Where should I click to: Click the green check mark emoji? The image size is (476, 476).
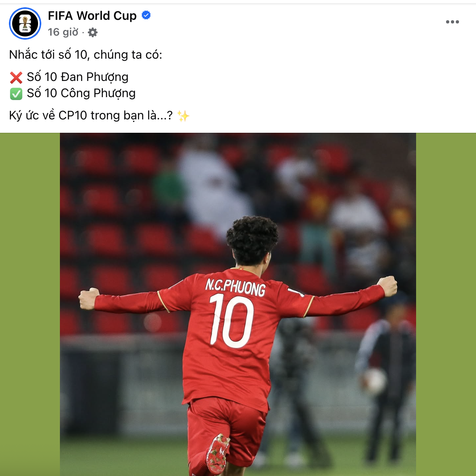16,94
